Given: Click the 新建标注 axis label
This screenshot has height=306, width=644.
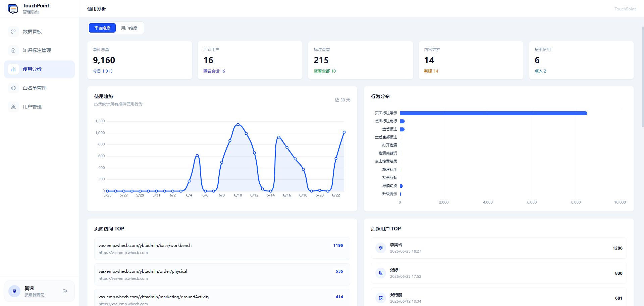Looking at the screenshot, I should [390, 170].
